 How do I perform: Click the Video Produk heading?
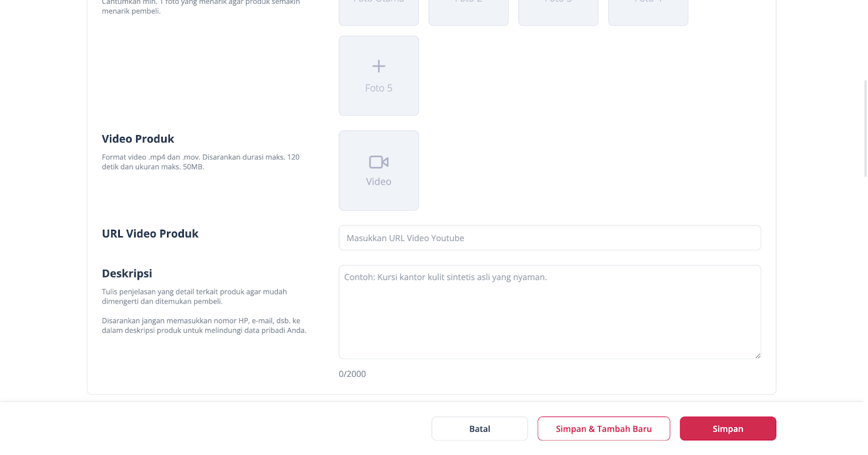coord(138,139)
